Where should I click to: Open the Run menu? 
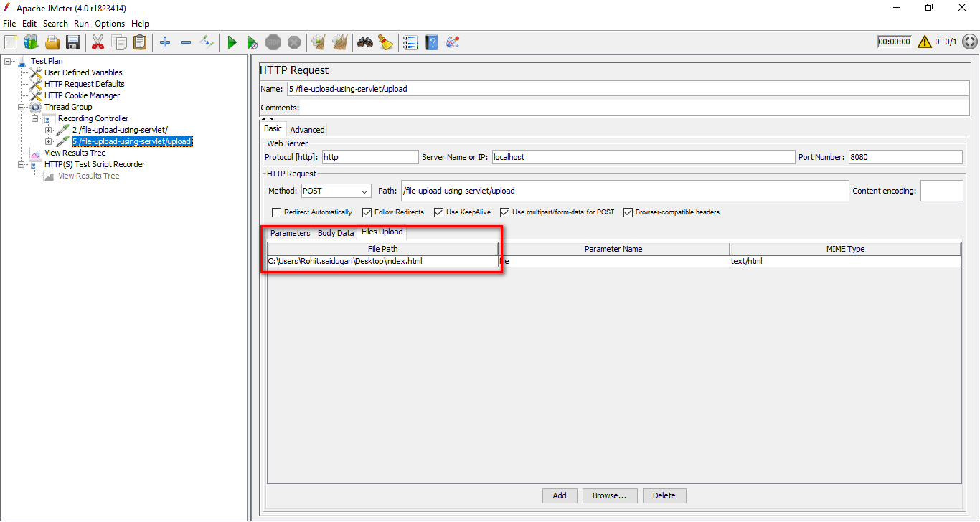pyautogui.click(x=81, y=24)
